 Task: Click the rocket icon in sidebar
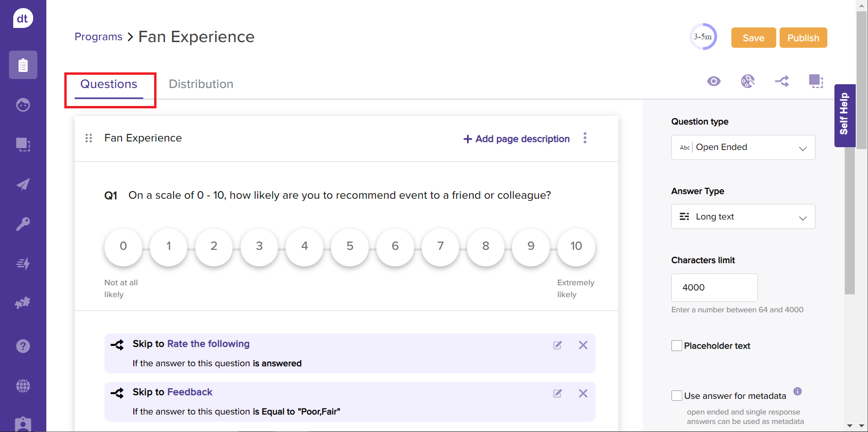coord(23,184)
